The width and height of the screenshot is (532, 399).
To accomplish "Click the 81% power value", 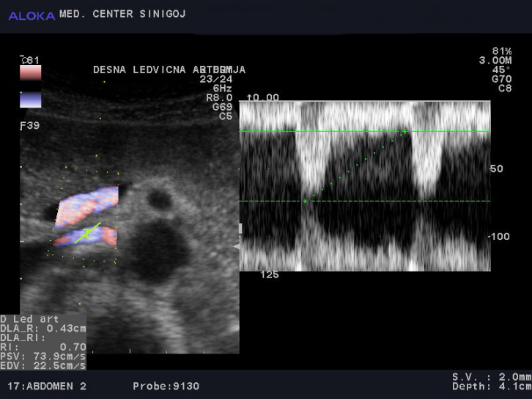I will pos(502,51).
